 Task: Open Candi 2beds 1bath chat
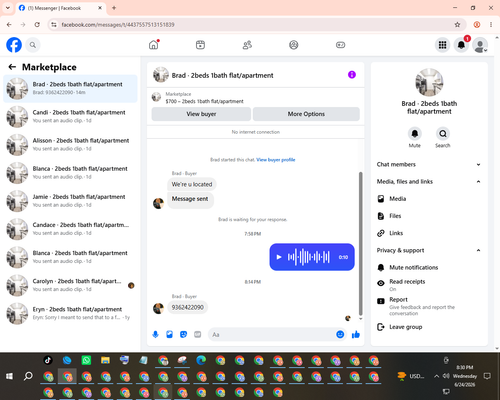tap(70, 116)
